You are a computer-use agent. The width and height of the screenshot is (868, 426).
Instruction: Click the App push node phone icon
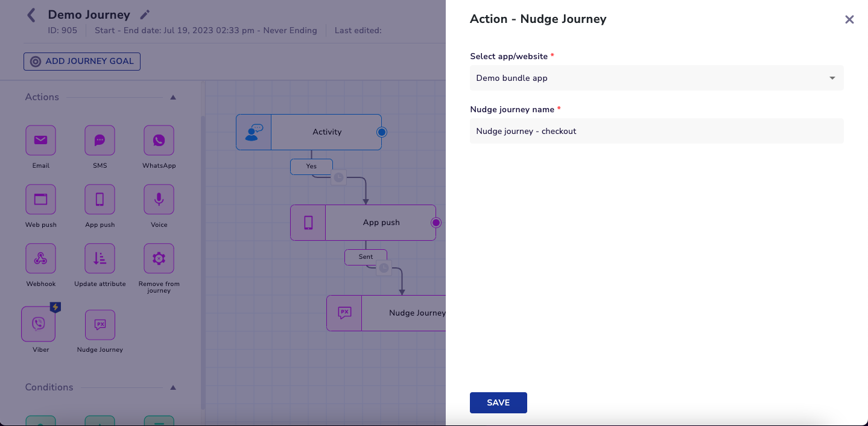[308, 223]
